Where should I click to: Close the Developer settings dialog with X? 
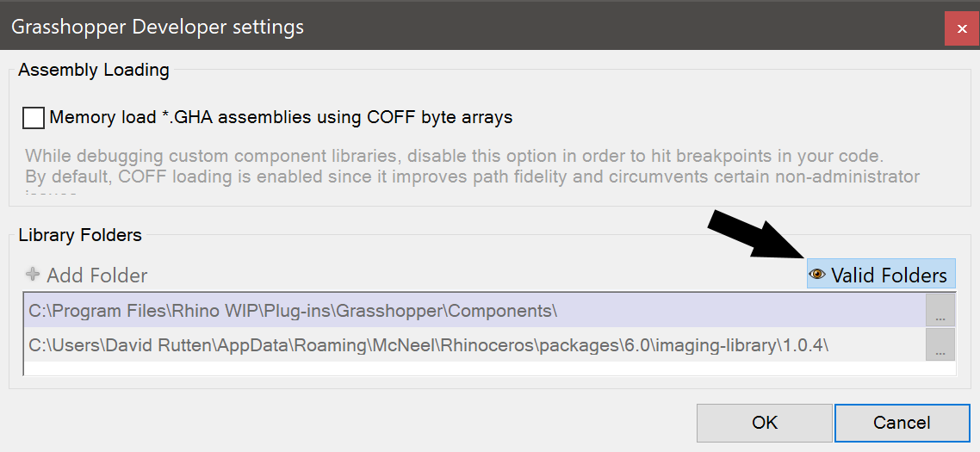click(x=961, y=28)
